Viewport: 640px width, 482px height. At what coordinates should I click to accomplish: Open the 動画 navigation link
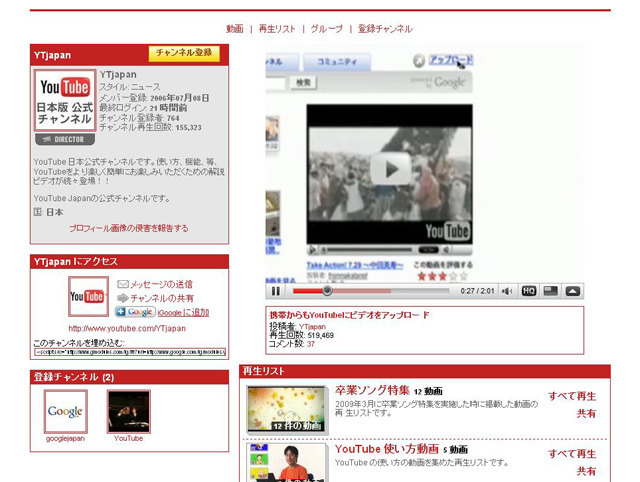point(235,29)
